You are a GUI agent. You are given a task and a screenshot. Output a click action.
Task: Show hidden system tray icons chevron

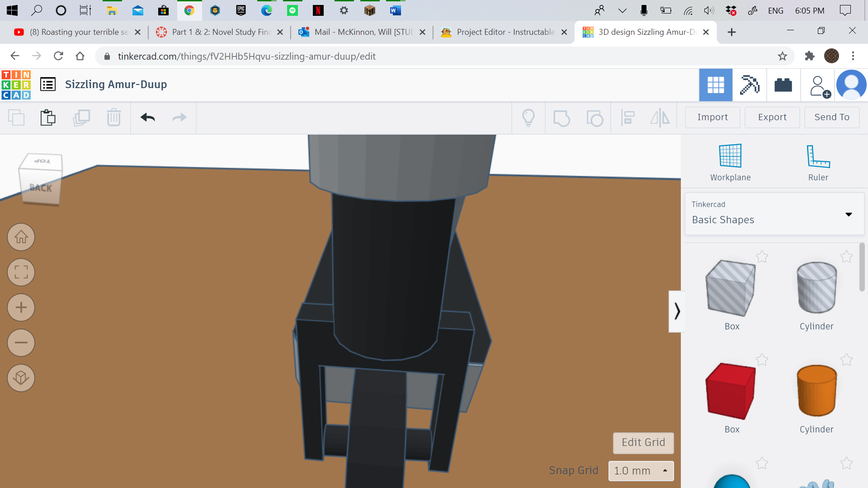point(623,10)
